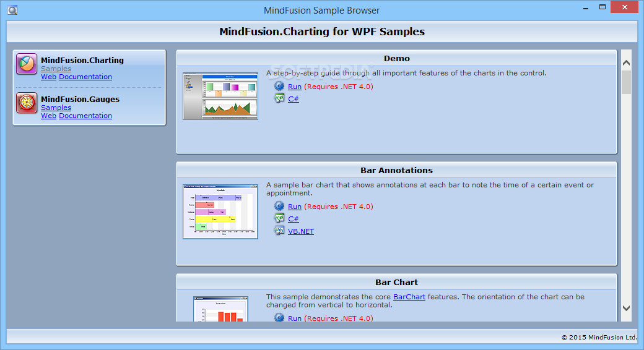The width and height of the screenshot is (644, 350).
Task: Click the VB file icon in Bar Annotations
Action: (279, 231)
